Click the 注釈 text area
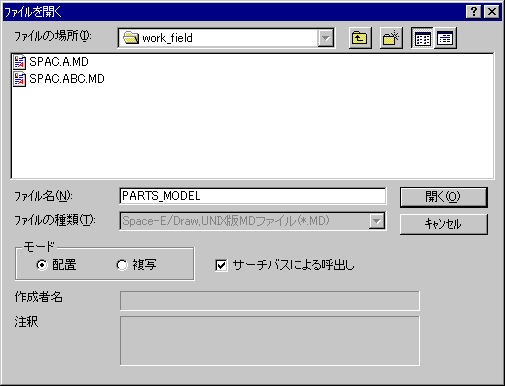Screen dimensions: 505x386 pos(270,341)
